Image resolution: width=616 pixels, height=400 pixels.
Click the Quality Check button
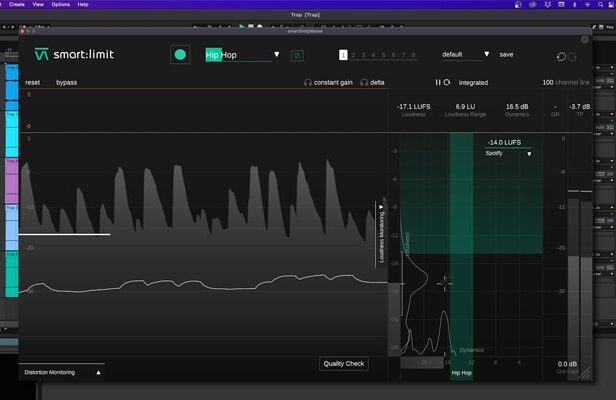point(344,364)
